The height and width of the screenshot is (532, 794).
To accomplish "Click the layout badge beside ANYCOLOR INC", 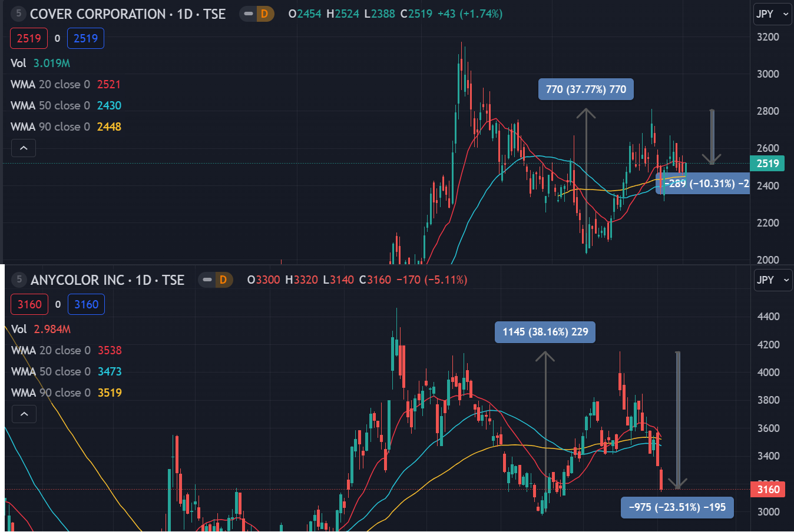I will [x=19, y=280].
